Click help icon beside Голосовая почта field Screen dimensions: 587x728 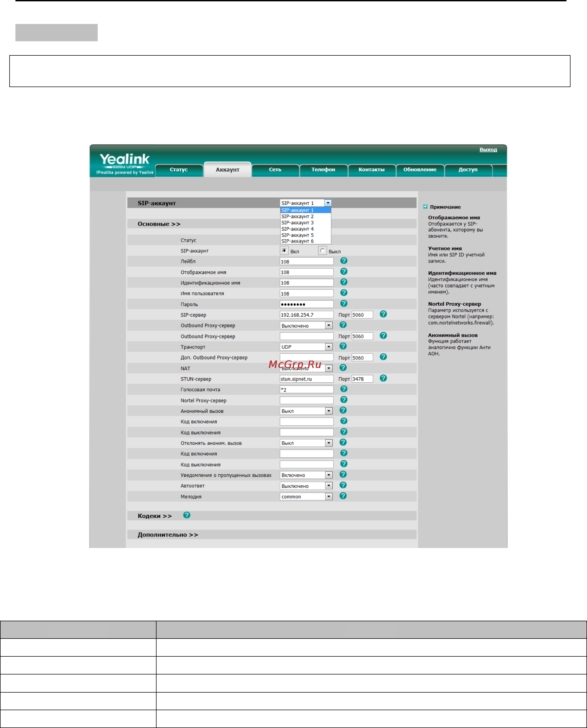coord(343,389)
